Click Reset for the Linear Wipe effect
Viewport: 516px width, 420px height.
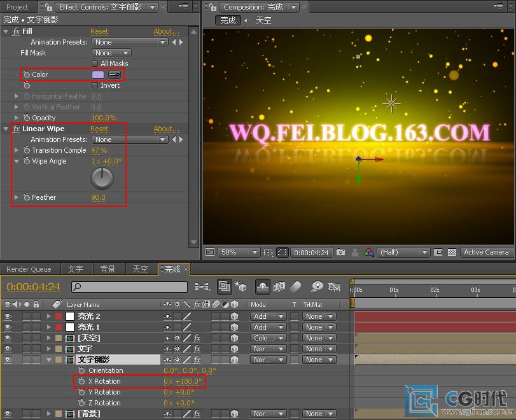point(99,129)
